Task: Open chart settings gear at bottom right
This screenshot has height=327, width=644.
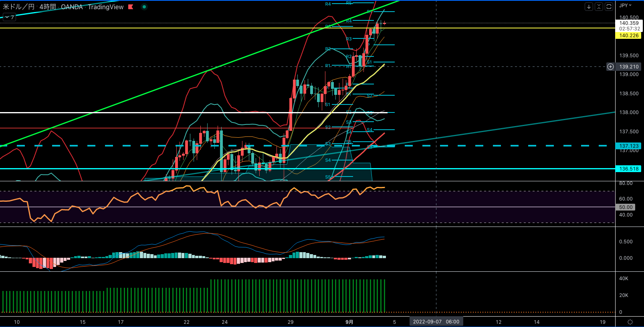Action: (x=630, y=322)
